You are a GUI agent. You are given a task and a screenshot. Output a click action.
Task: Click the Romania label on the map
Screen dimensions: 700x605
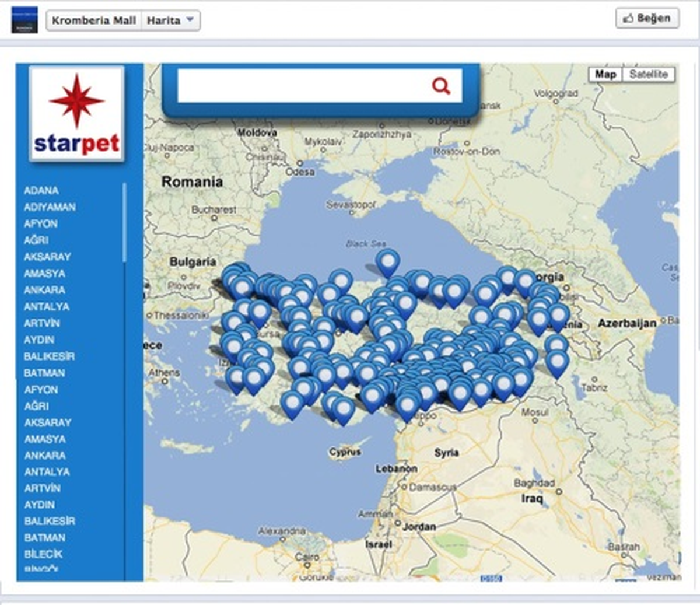pyautogui.click(x=192, y=181)
